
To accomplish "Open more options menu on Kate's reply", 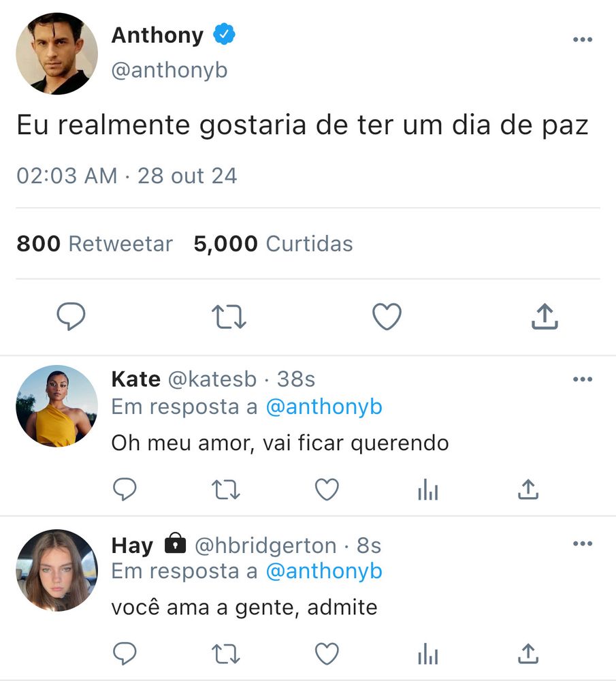I will [583, 379].
